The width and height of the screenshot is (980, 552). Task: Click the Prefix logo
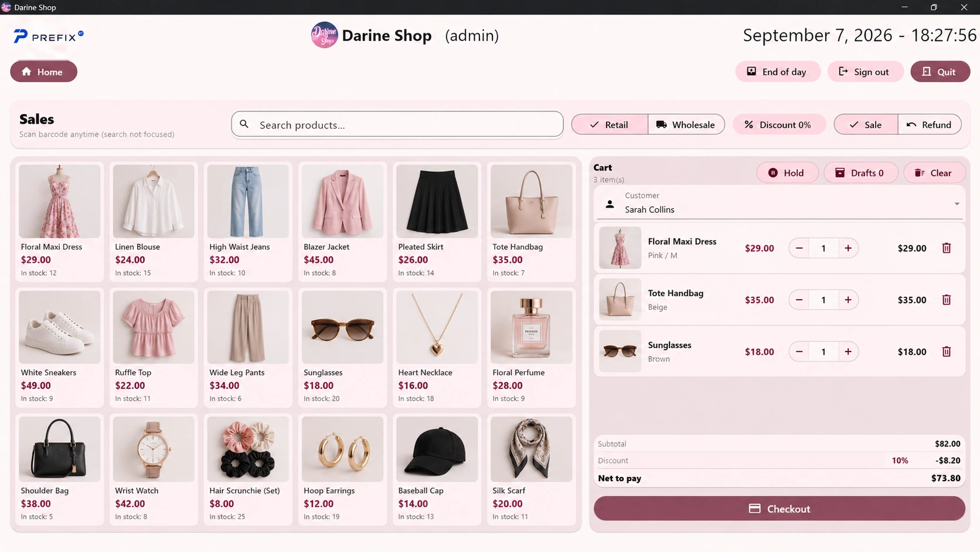tap(49, 36)
